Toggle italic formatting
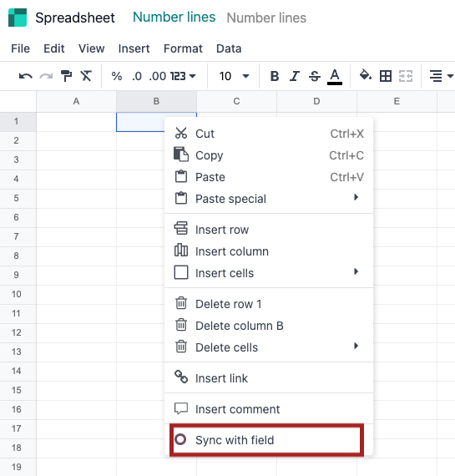455x476 pixels. click(294, 76)
